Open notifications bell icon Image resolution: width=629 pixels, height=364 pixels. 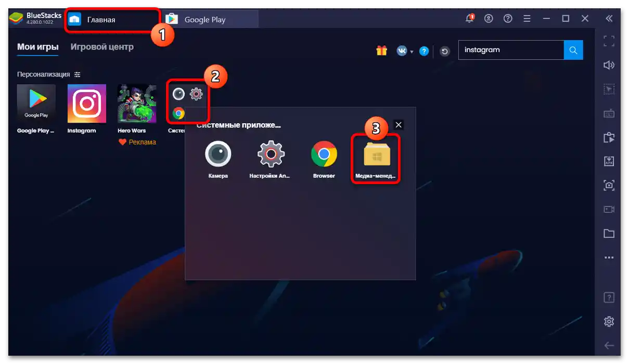pos(469,19)
